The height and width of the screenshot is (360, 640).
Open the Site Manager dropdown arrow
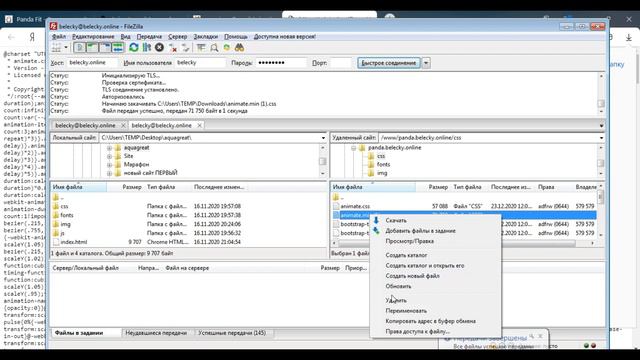click(66, 48)
